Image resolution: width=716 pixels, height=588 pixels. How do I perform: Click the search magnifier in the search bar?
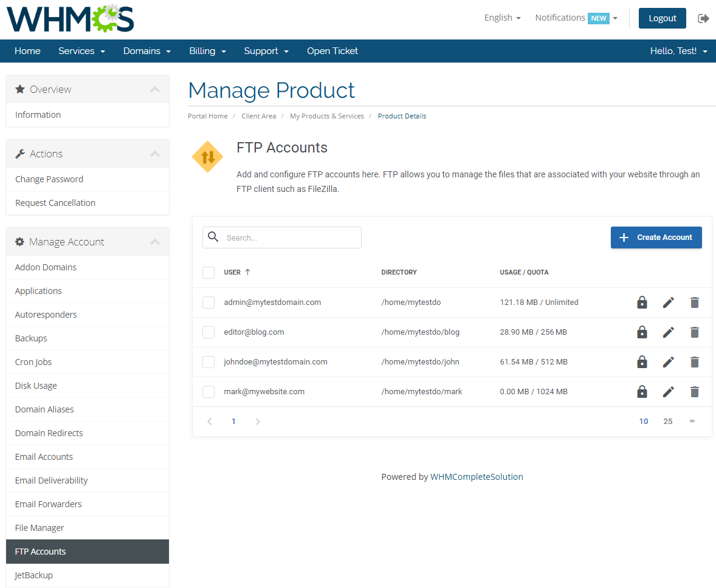tap(213, 237)
